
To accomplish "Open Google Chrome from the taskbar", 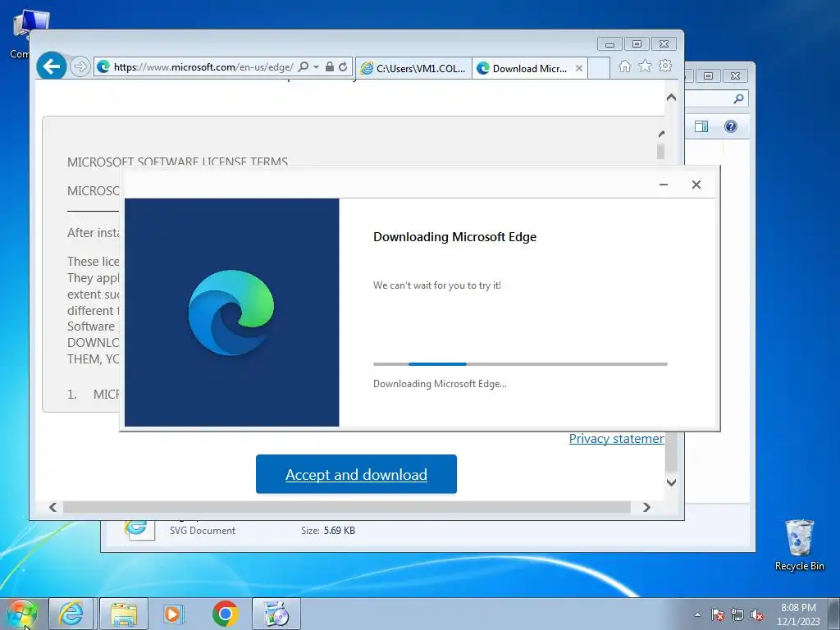I will click(x=226, y=614).
